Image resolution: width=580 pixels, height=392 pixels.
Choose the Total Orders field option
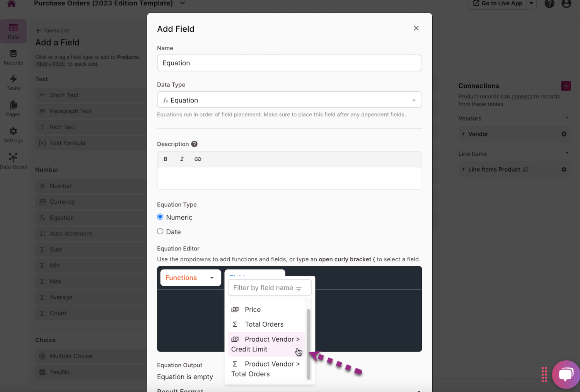264,324
